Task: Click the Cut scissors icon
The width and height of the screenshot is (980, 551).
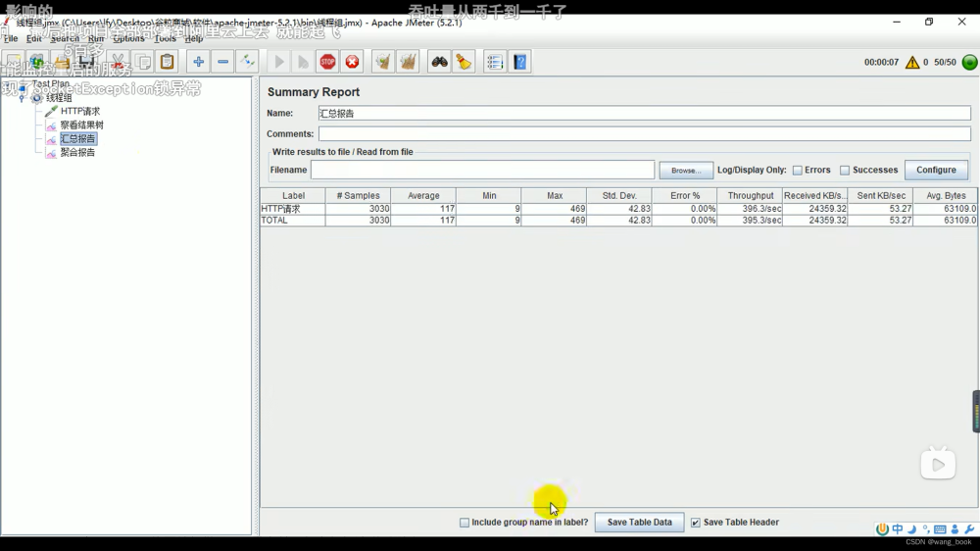Action: click(x=118, y=62)
